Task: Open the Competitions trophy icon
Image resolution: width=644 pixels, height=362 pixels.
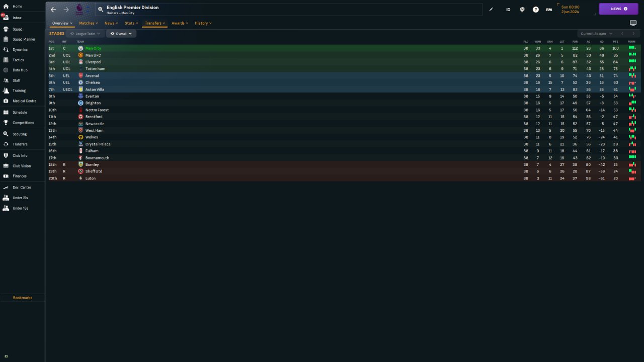Action: point(6,123)
